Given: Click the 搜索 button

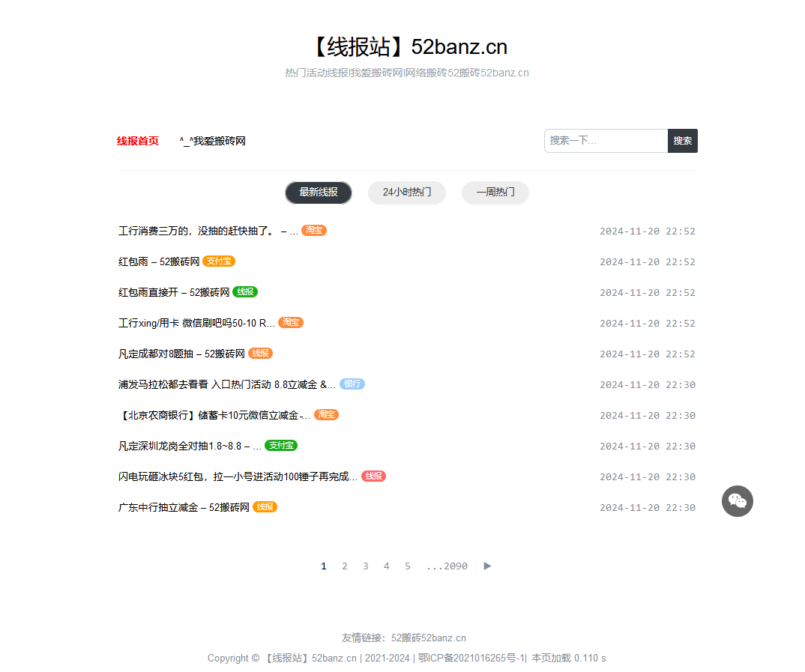Looking at the screenshot, I should click(682, 141).
